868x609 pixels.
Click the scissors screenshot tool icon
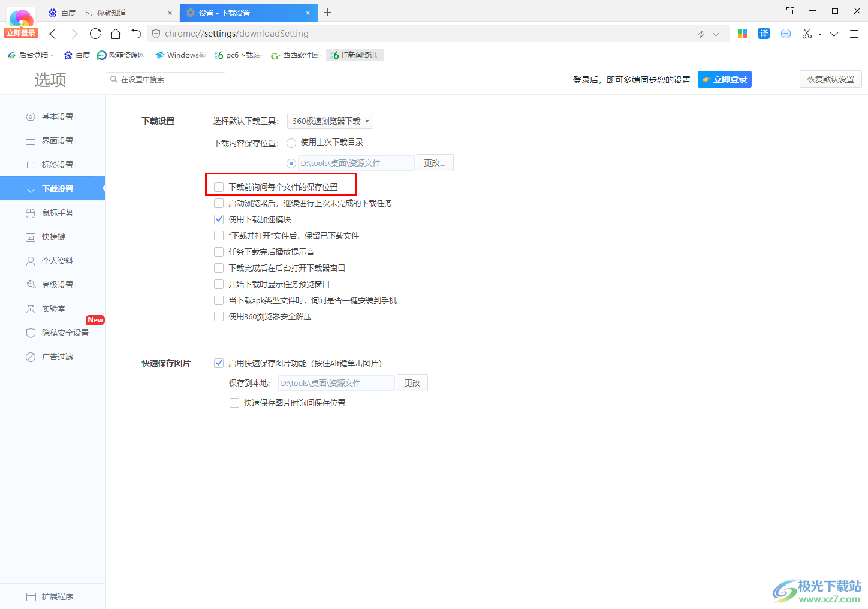[807, 34]
